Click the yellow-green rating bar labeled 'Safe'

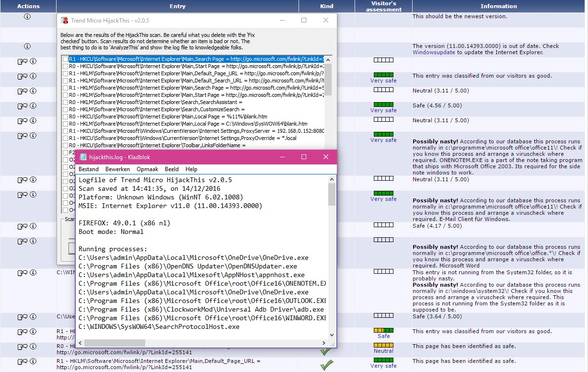point(383,330)
